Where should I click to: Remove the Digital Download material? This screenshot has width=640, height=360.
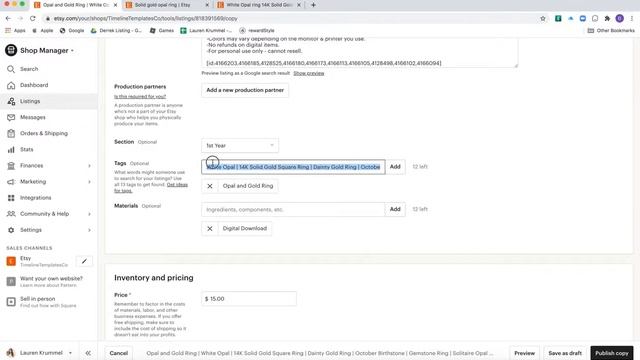point(210,229)
